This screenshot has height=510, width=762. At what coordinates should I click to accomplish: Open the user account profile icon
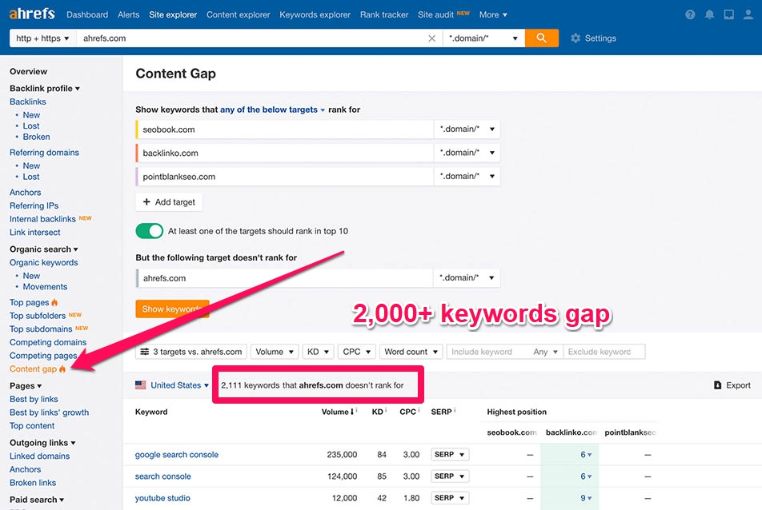click(748, 15)
